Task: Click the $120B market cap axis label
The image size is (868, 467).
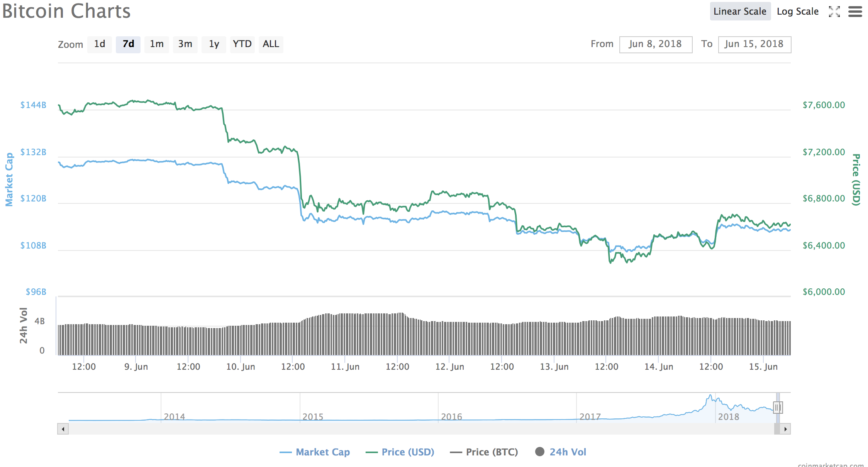Action: click(33, 198)
